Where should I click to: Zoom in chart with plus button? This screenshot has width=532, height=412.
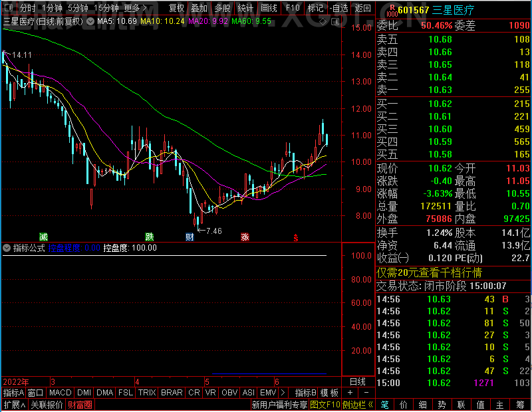point(350,393)
